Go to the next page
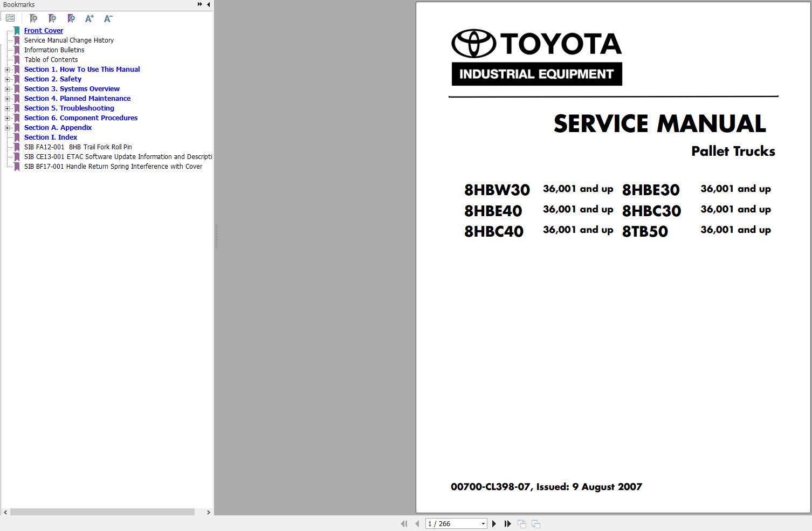812x531 pixels. click(x=494, y=523)
